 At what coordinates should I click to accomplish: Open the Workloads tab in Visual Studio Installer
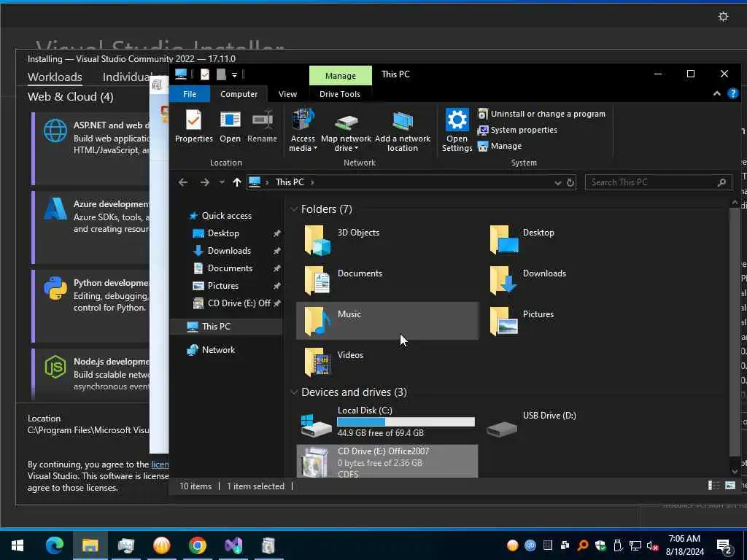(x=55, y=77)
